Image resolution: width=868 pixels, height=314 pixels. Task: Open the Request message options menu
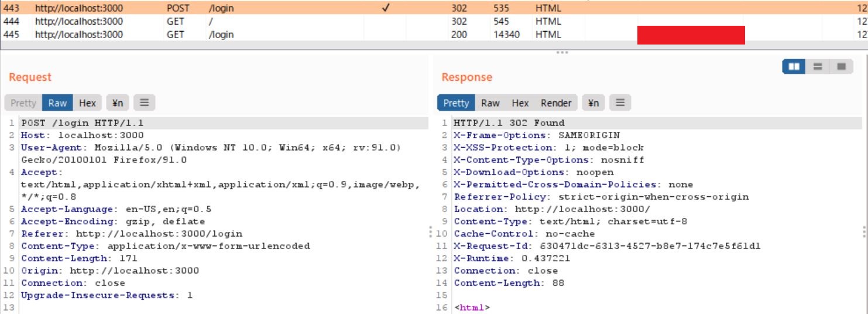click(x=144, y=103)
